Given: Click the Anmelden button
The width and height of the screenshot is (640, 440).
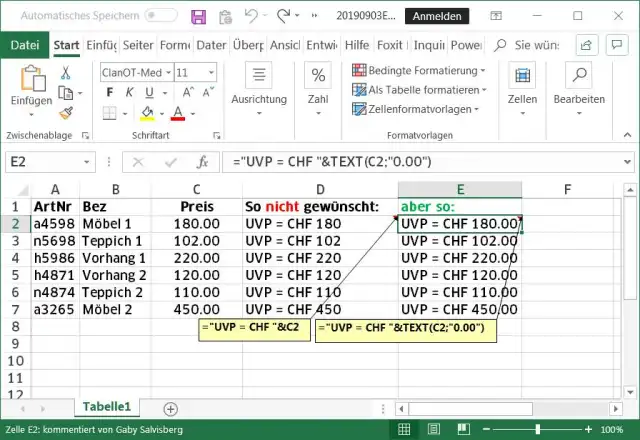Looking at the screenshot, I should pos(437,16).
